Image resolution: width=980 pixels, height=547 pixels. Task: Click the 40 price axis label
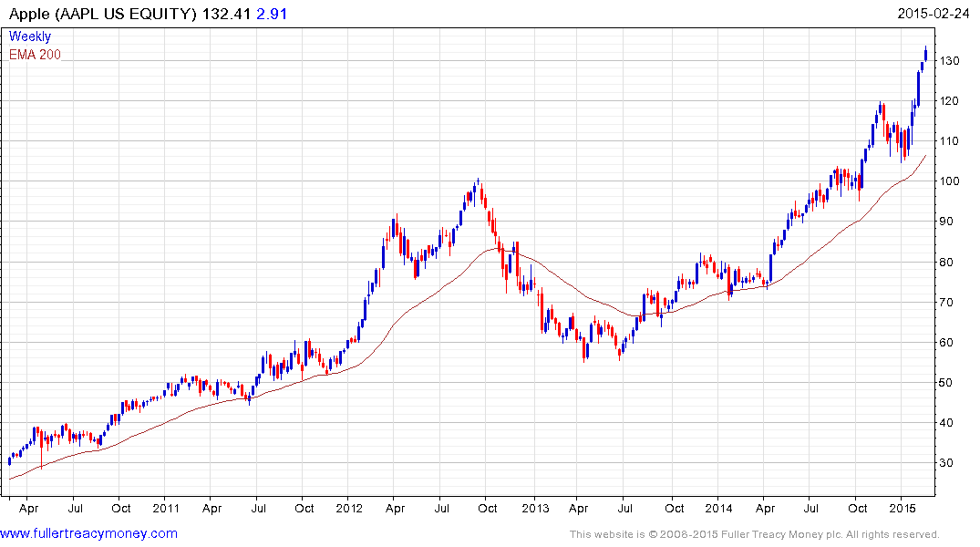946,423
